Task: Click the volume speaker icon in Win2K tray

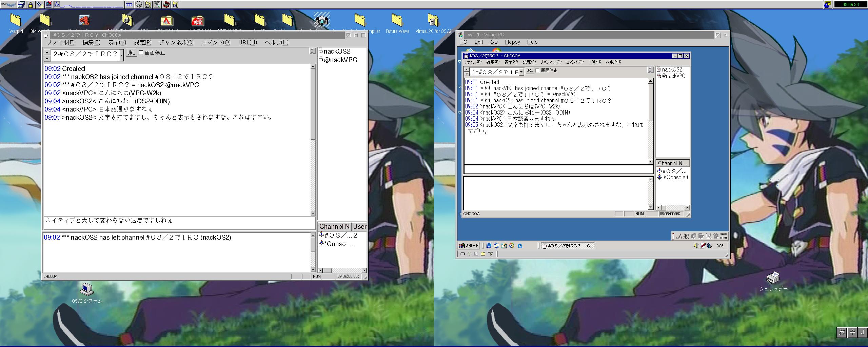Action: tap(696, 246)
